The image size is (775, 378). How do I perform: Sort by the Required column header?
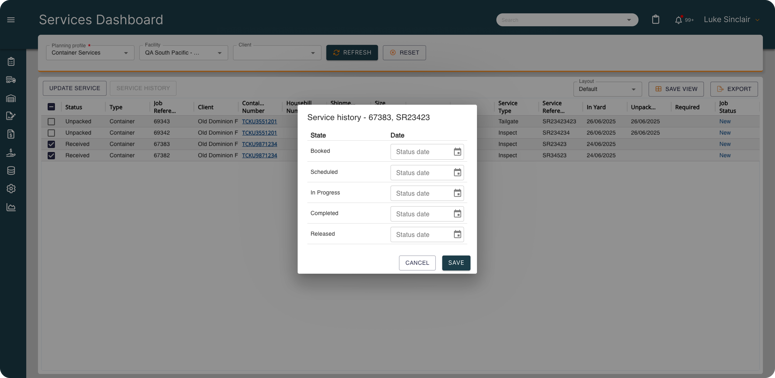click(x=687, y=107)
